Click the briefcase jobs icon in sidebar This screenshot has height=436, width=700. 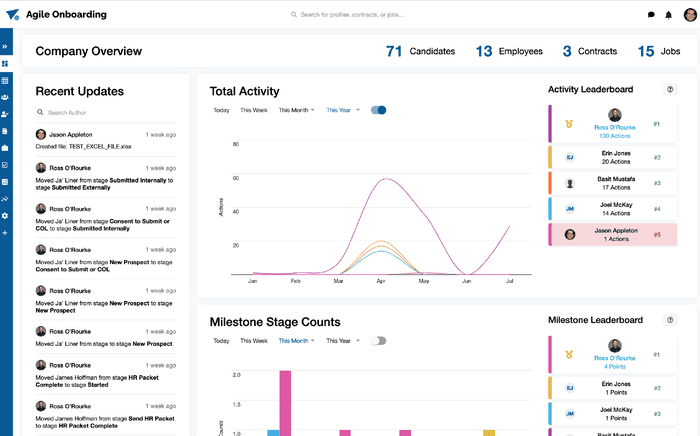5,148
